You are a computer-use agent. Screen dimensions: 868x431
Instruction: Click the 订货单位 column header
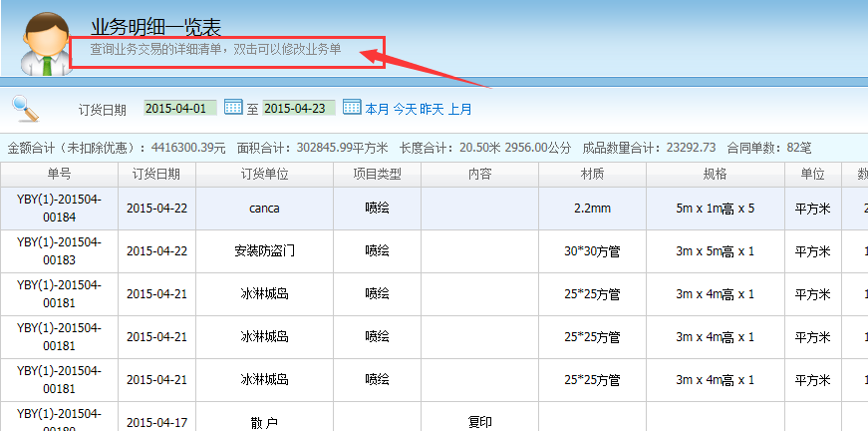pos(264,174)
